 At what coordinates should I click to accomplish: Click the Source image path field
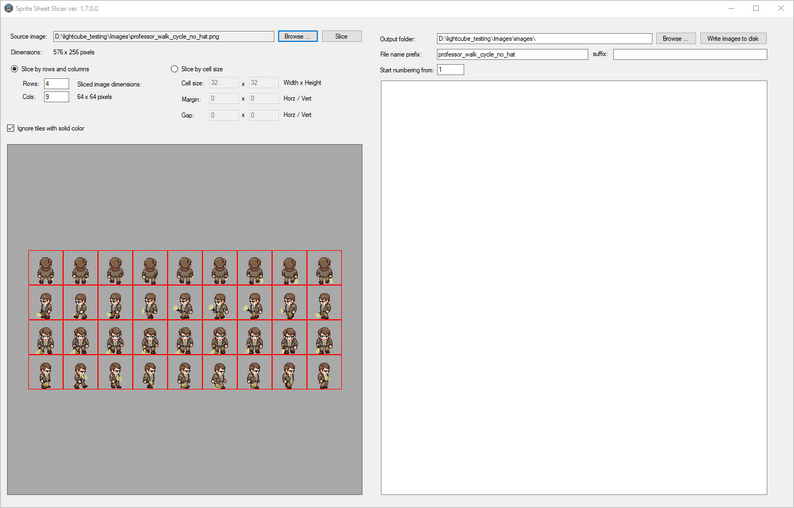point(164,36)
